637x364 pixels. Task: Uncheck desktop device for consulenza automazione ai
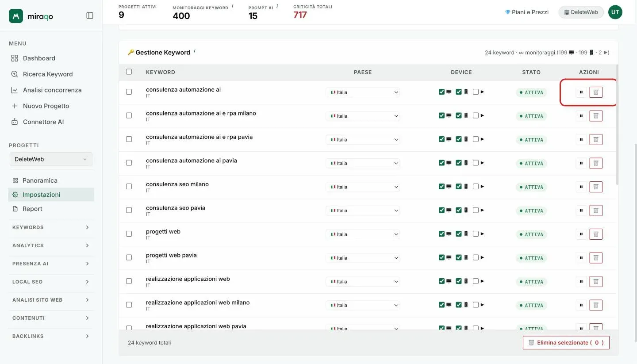tap(441, 92)
